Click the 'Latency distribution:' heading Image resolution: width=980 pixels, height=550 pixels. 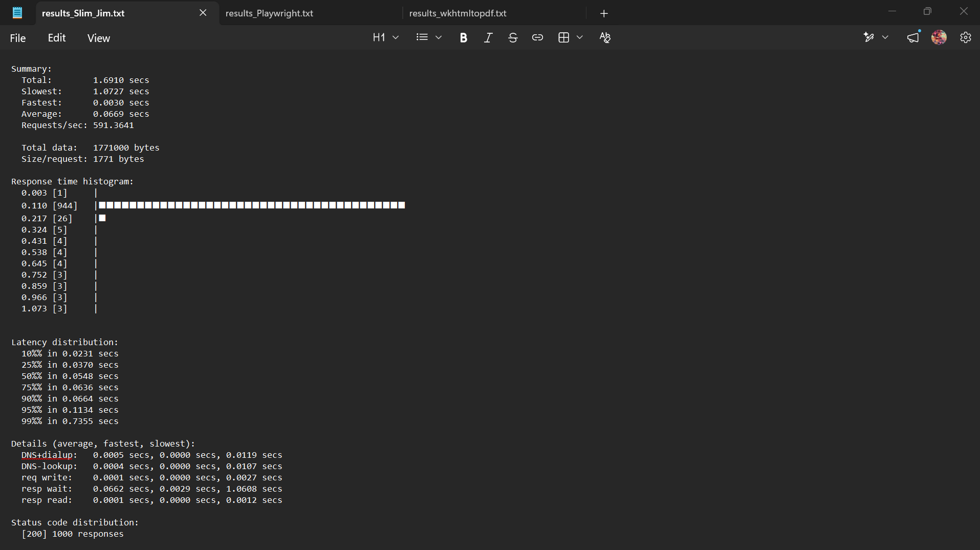64,342
